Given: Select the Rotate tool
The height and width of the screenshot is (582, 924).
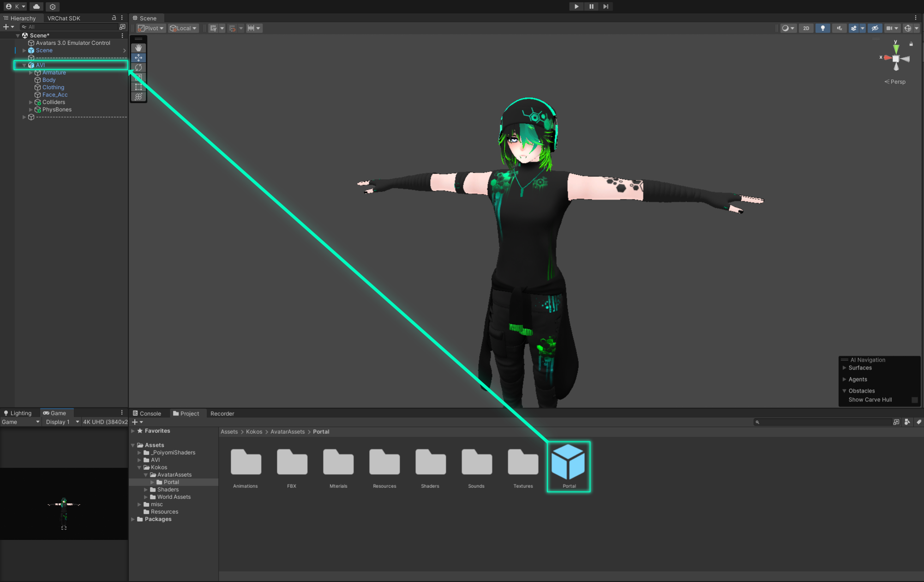Looking at the screenshot, I should 138,67.
